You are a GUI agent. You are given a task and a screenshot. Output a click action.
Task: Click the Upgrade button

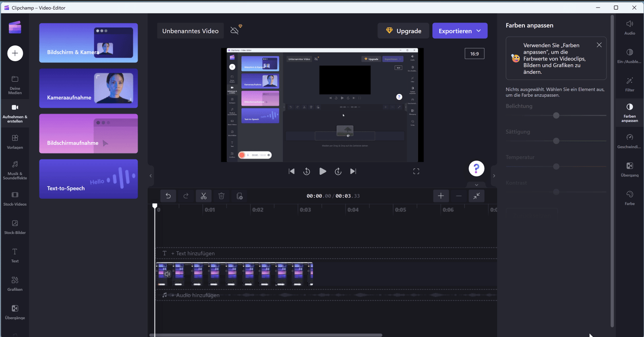[x=403, y=31]
